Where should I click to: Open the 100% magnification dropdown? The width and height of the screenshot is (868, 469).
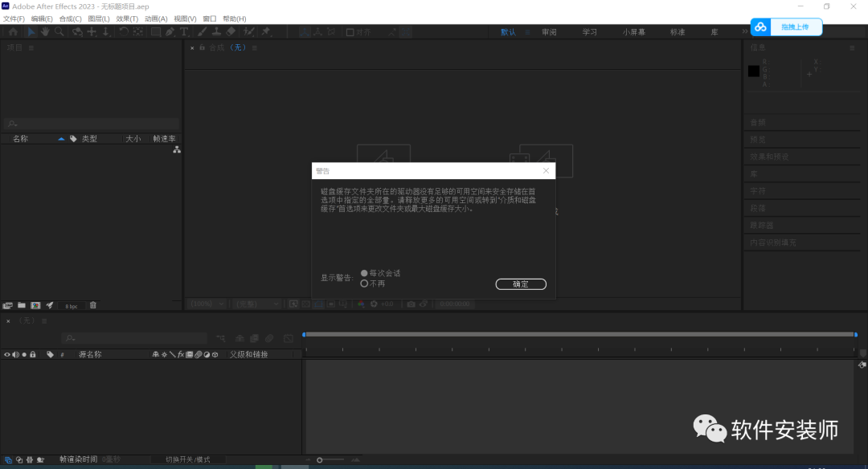pyautogui.click(x=207, y=304)
